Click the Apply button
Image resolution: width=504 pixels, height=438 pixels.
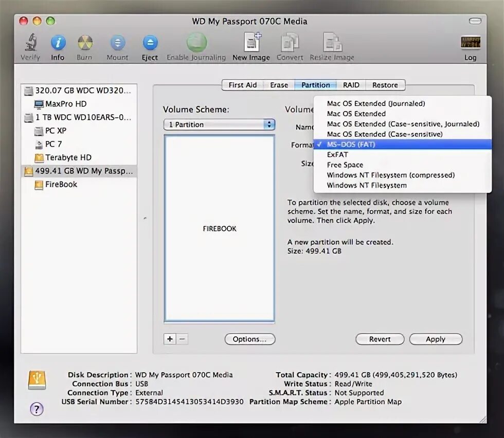click(x=436, y=339)
